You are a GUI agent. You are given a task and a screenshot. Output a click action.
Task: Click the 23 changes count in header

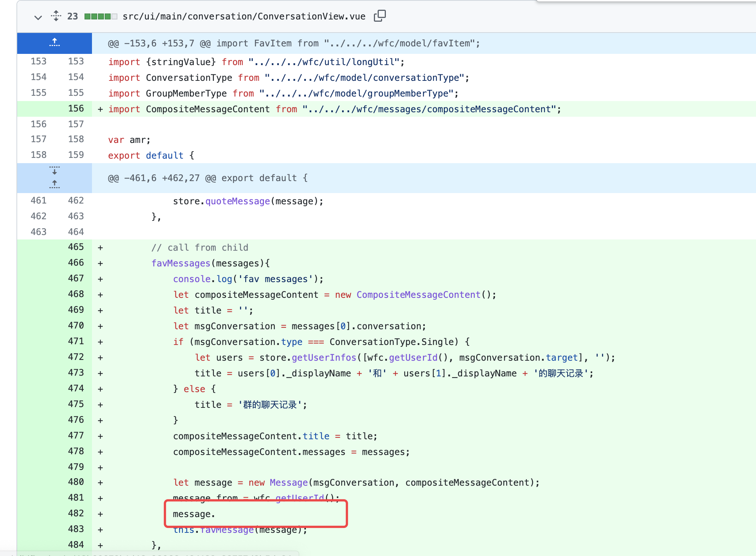73,16
